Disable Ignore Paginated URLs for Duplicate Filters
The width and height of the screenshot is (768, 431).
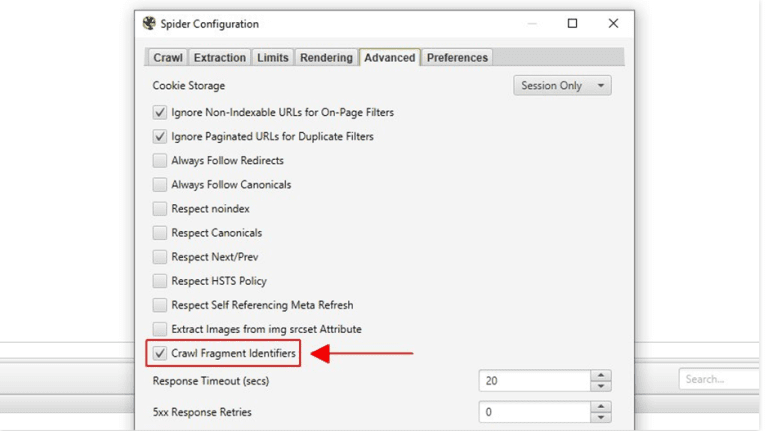160,137
